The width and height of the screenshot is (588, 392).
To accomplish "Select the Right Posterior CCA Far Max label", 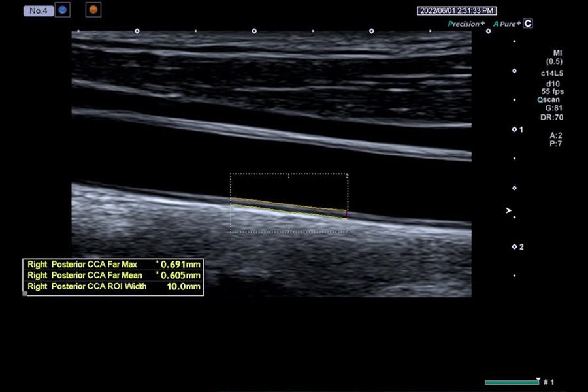I will [82, 265].
